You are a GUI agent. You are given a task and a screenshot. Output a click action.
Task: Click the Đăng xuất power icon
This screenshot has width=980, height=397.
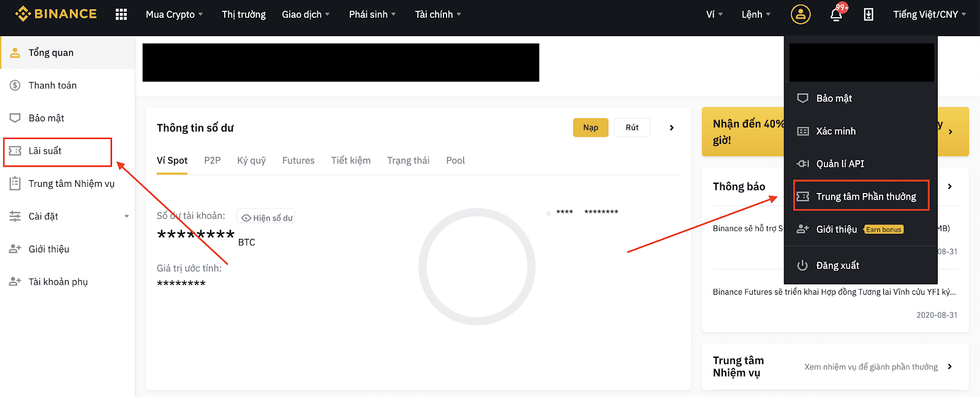(803, 265)
